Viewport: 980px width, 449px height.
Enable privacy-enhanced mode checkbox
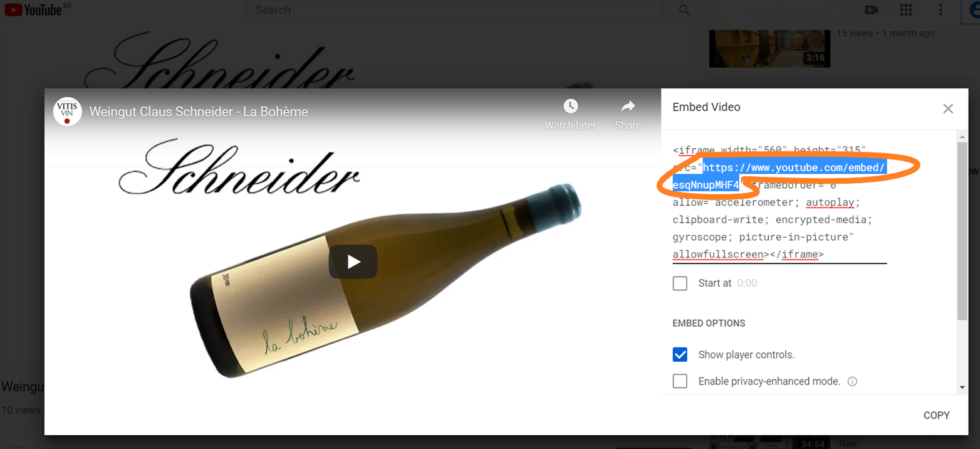680,381
